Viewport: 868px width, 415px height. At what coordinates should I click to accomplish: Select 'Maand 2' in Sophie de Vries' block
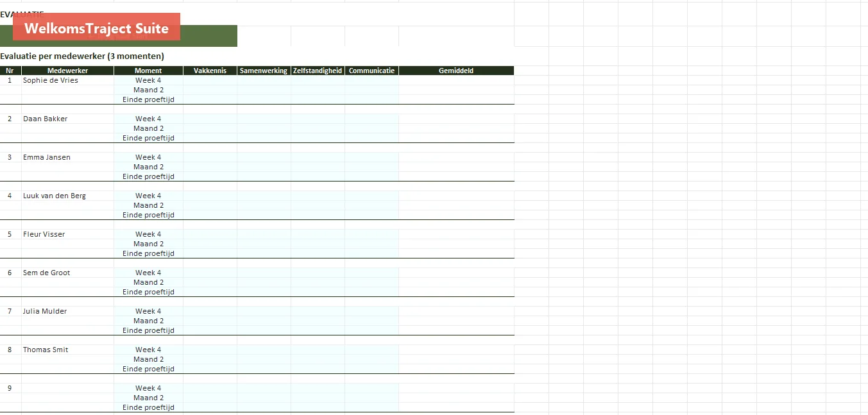click(148, 90)
